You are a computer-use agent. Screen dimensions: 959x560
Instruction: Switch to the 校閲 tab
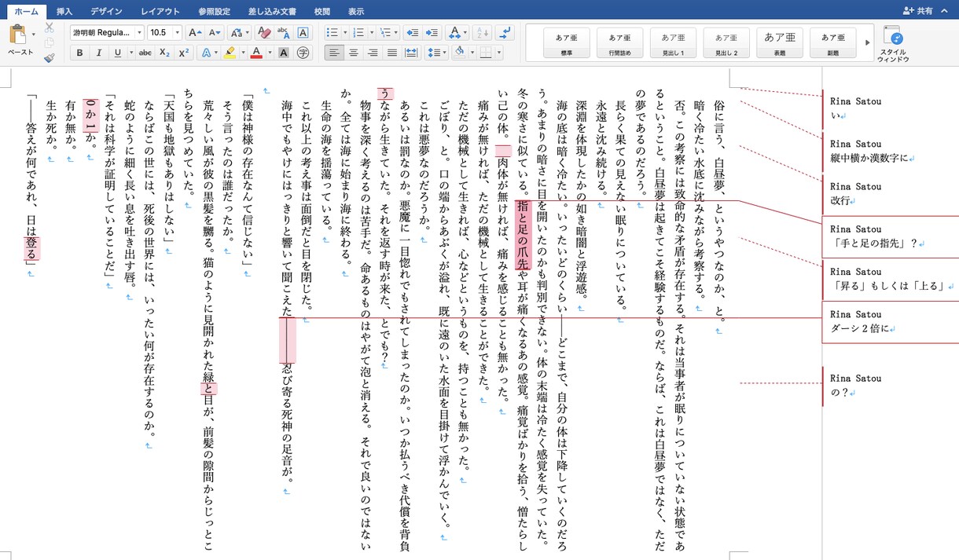322,11
